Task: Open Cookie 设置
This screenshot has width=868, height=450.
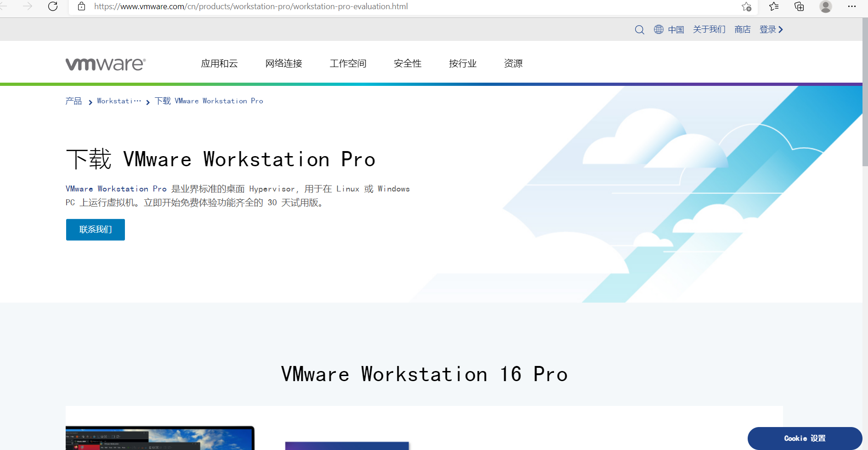Action: [805, 438]
